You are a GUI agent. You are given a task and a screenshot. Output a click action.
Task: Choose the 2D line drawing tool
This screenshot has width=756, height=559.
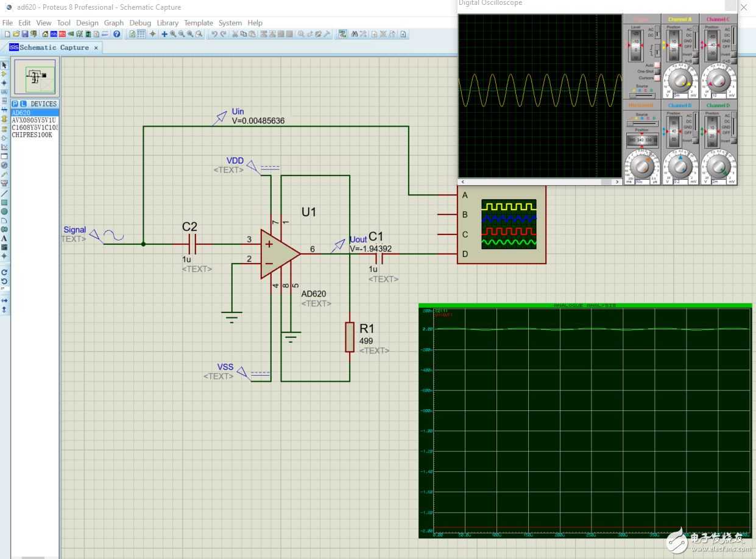click(x=5, y=192)
